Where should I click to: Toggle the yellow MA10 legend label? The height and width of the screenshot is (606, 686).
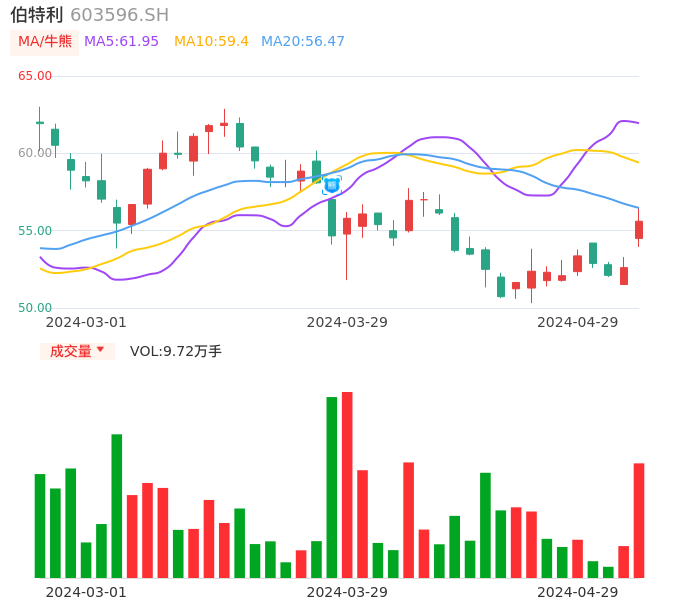click(211, 42)
